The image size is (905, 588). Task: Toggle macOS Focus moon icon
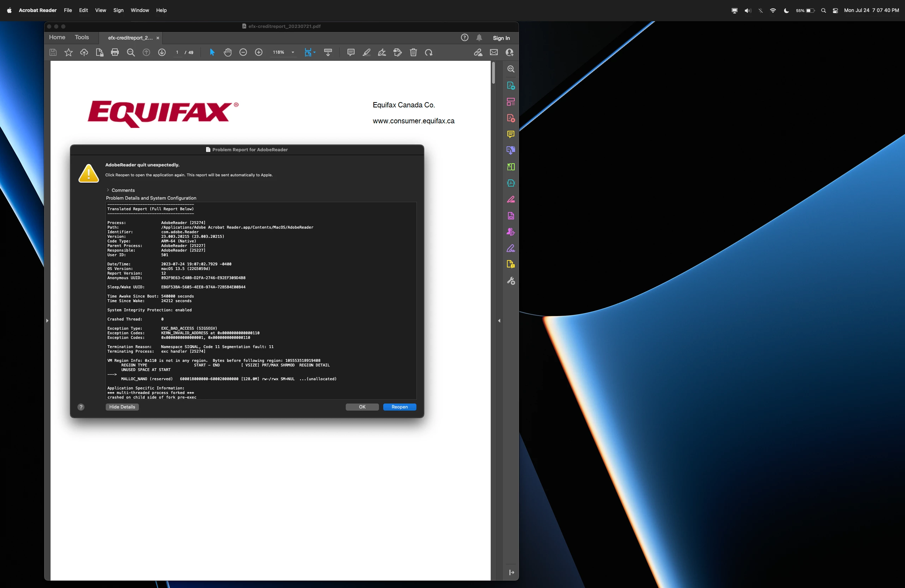coord(786,11)
